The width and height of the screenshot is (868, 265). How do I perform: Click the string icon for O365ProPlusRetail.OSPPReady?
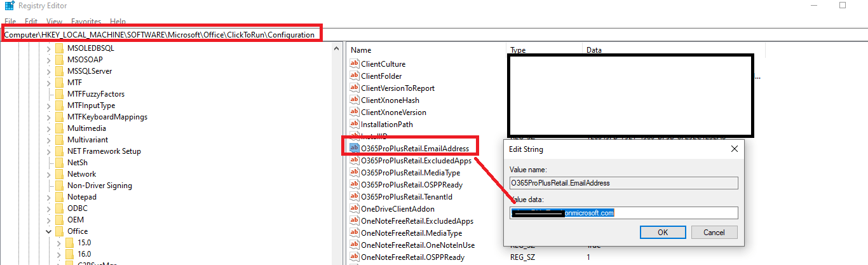click(x=355, y=184)
